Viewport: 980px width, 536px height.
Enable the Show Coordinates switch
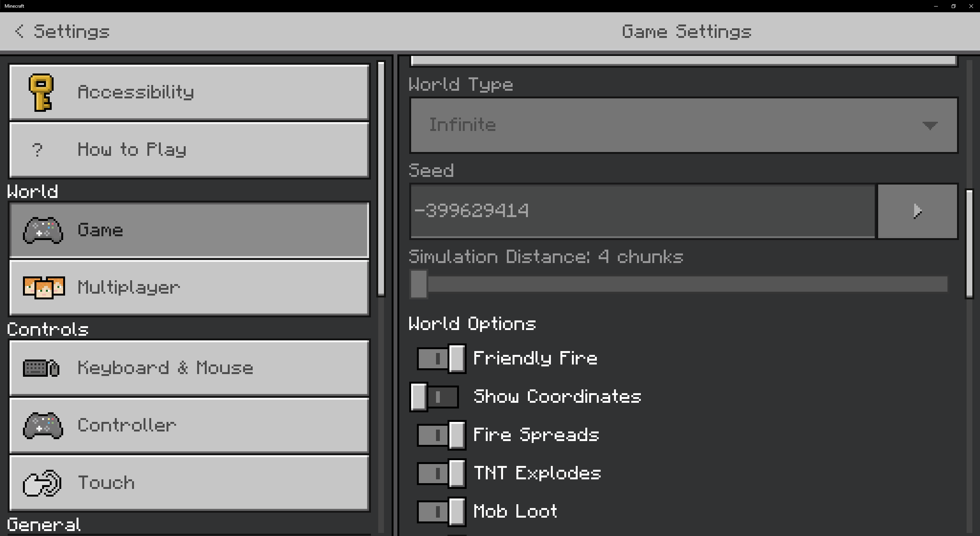pyautogui.click(x=434, y=397)
